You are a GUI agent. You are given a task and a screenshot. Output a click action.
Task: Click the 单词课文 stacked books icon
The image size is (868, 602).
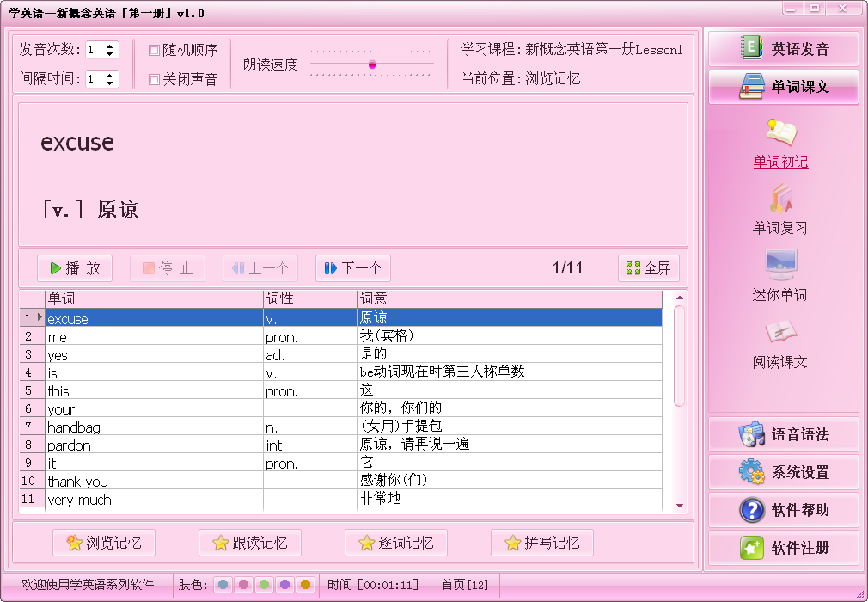pos(751,86)
